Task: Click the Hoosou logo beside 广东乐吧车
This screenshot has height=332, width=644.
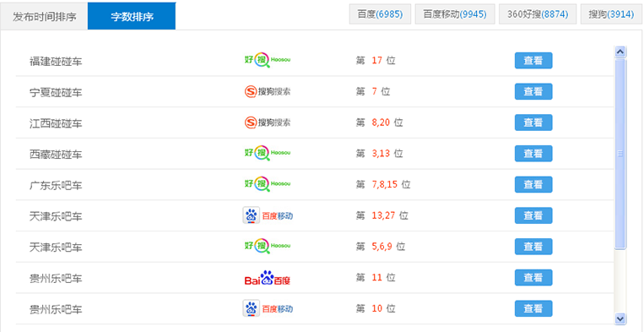Action: click(x=268, y=184)
